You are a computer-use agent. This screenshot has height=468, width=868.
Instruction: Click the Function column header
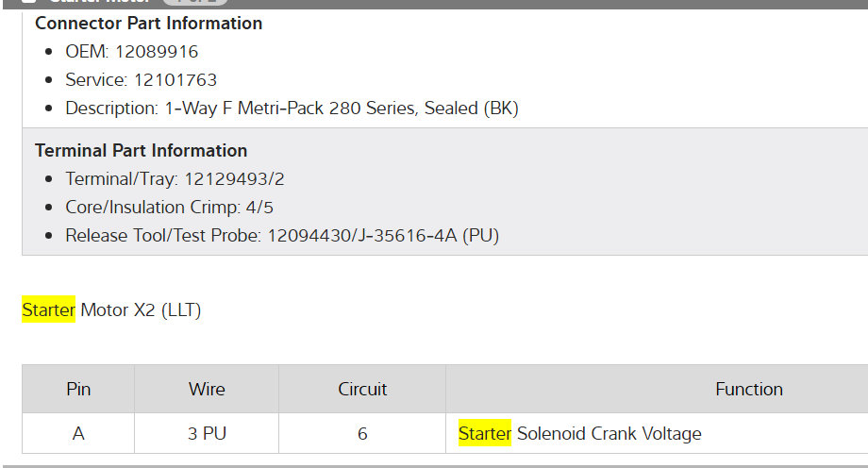pos(748,389)
